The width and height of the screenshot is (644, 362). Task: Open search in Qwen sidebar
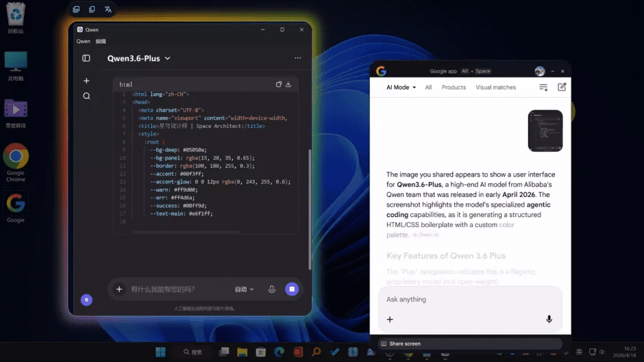point(86,96)
